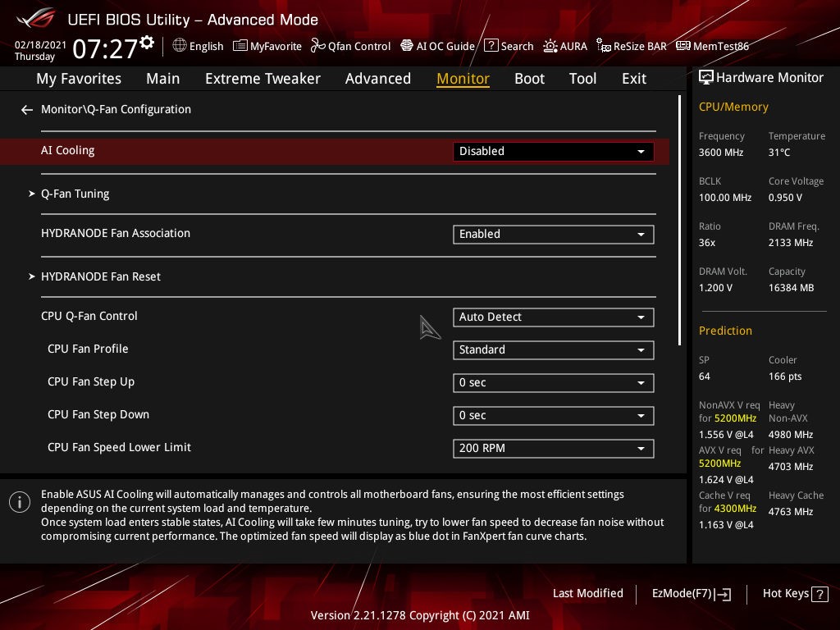Click the CPU Fan Profile label

point(88,349)
